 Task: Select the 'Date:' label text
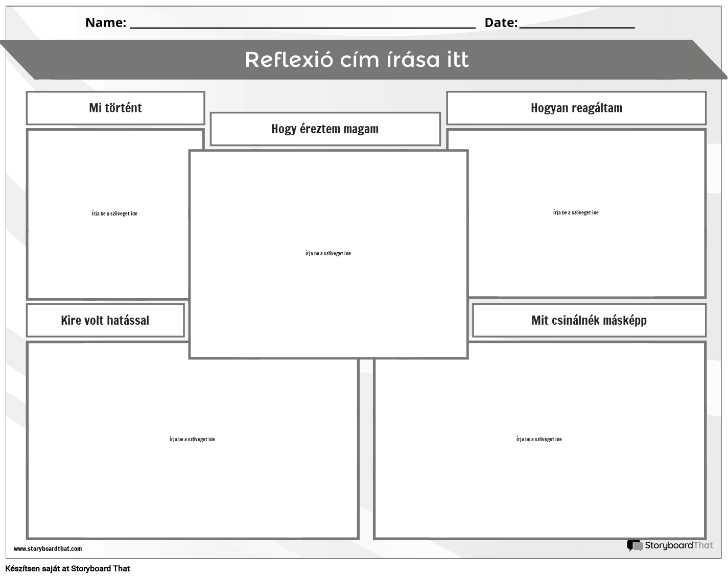(501, 22)
